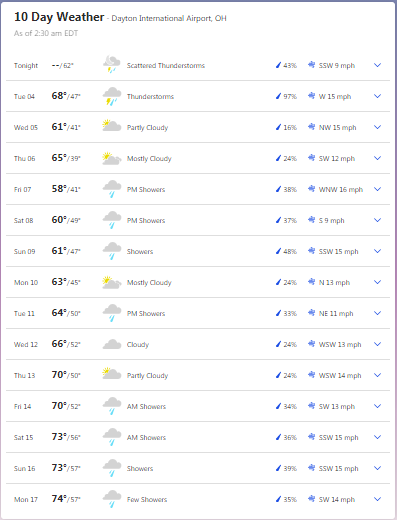Expand the Tue 04 forecast row chevron
This screenshot has height=520, width=397.
click(x=377, y=96)
